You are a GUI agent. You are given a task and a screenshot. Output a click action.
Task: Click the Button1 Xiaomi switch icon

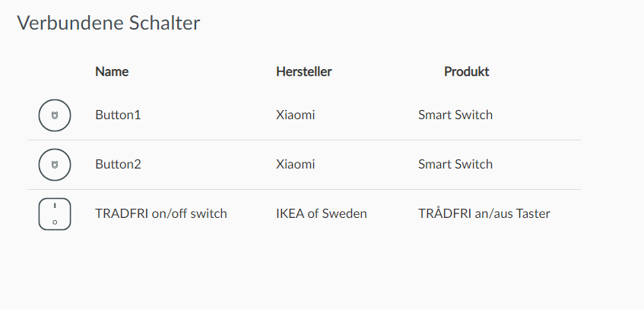[x=54, y=115]
